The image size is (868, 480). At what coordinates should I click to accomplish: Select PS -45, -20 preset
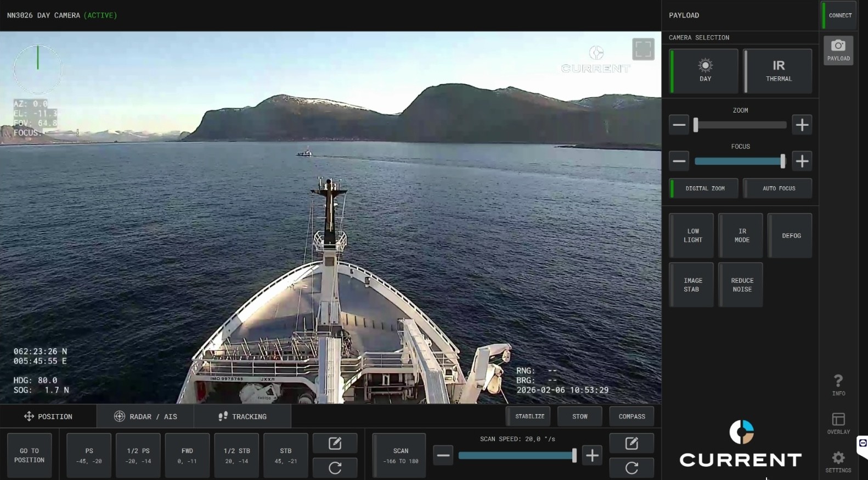pos(89,455)
